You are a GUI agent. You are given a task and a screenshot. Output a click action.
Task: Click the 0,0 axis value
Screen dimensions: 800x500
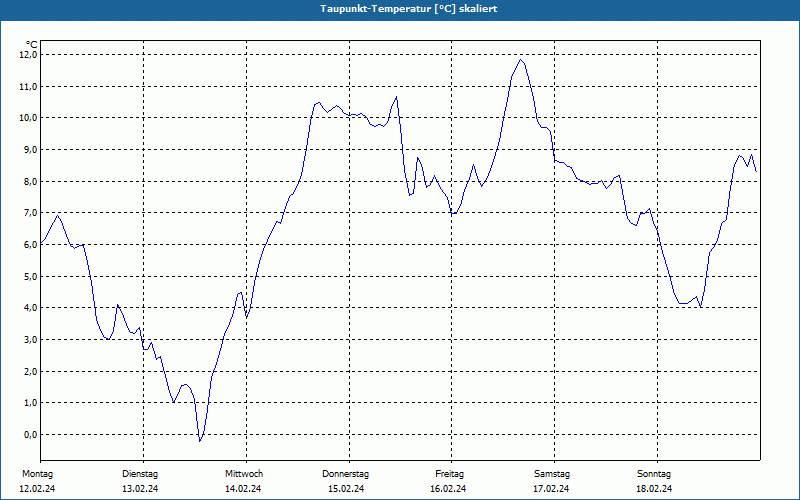click(x=30, y=435)
